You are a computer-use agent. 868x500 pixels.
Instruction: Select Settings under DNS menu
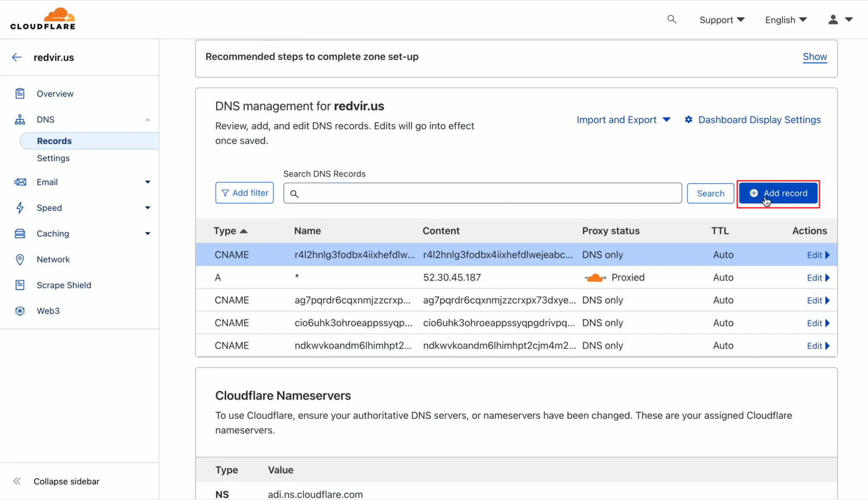(53, 158)
